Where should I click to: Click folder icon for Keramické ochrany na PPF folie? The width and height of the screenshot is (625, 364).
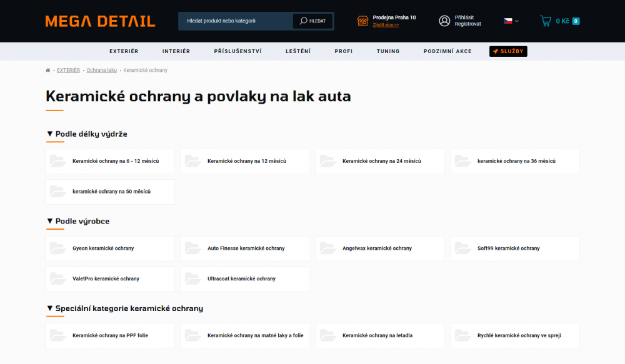[x=57, y=335]
